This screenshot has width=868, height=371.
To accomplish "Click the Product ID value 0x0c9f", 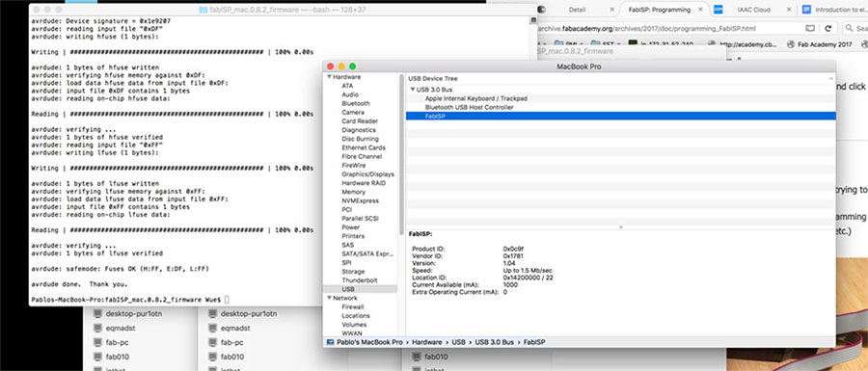I will coord(513,250).
